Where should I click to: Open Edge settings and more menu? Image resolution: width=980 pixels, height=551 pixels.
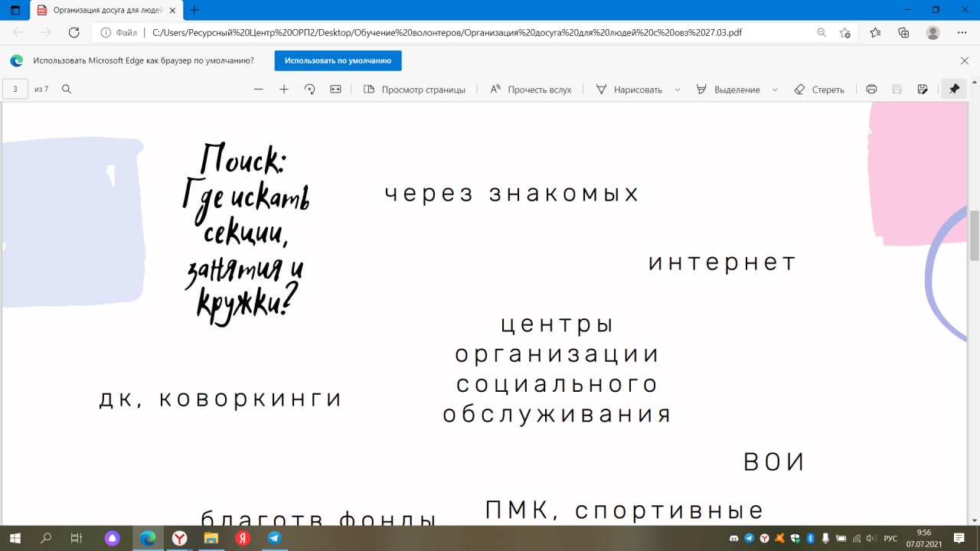tap(962, 32)
